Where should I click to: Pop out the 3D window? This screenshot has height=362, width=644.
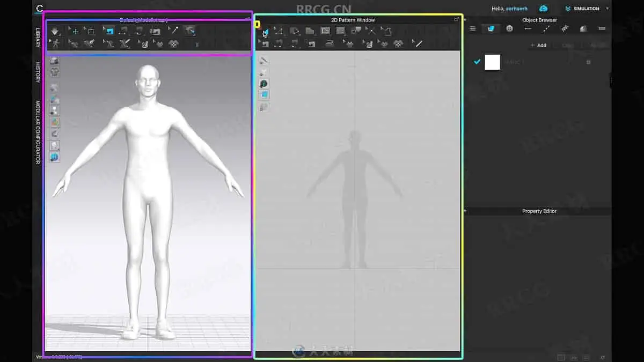247,19
